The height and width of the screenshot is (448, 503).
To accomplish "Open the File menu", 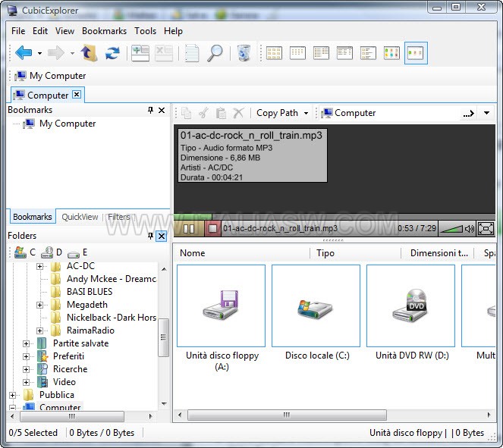I will click(x=18, y=31).
